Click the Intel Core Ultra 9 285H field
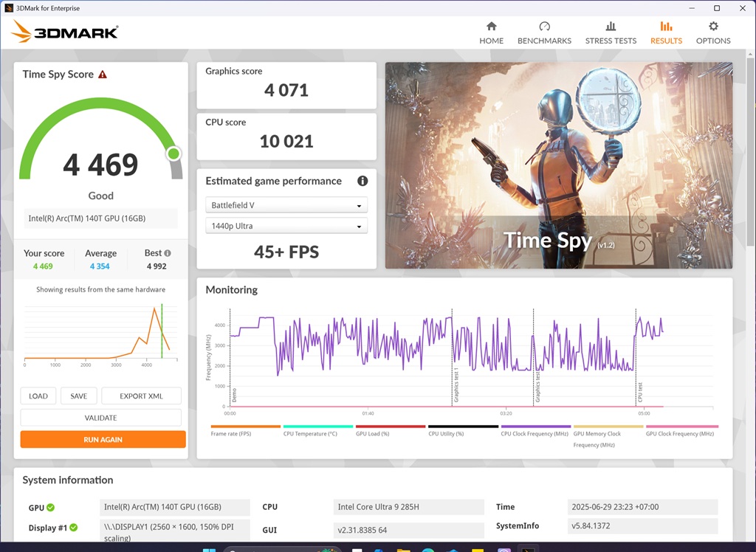The height and width of the screenshot is (552, 756). point(409,507)
